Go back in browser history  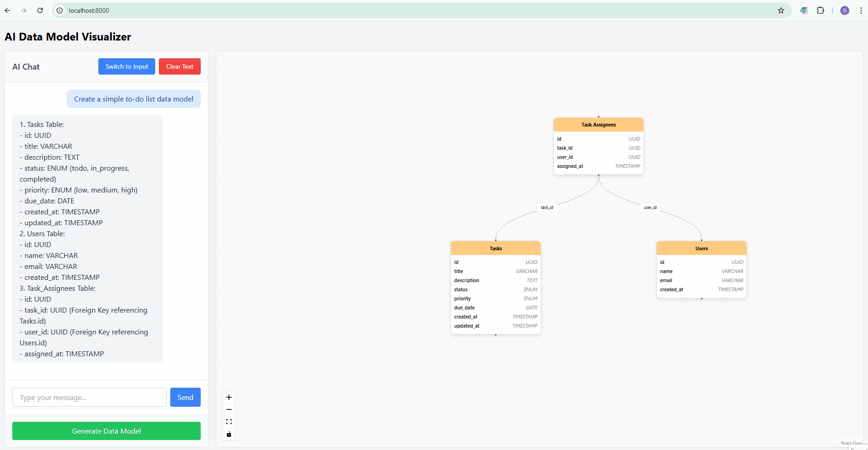(7, 10)
